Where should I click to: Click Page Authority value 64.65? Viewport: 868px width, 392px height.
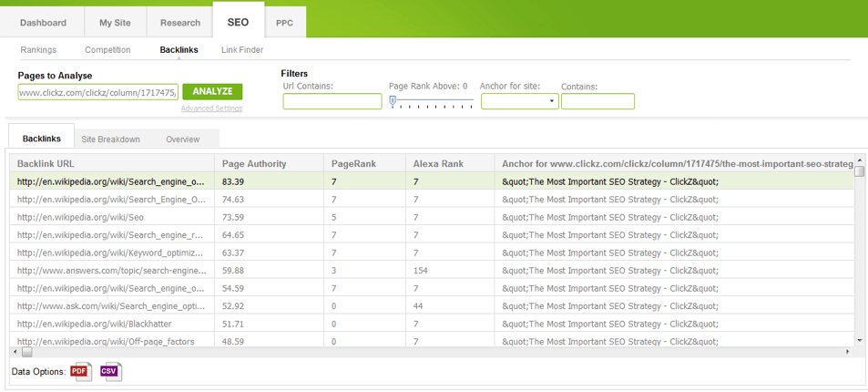click(233, 234)
